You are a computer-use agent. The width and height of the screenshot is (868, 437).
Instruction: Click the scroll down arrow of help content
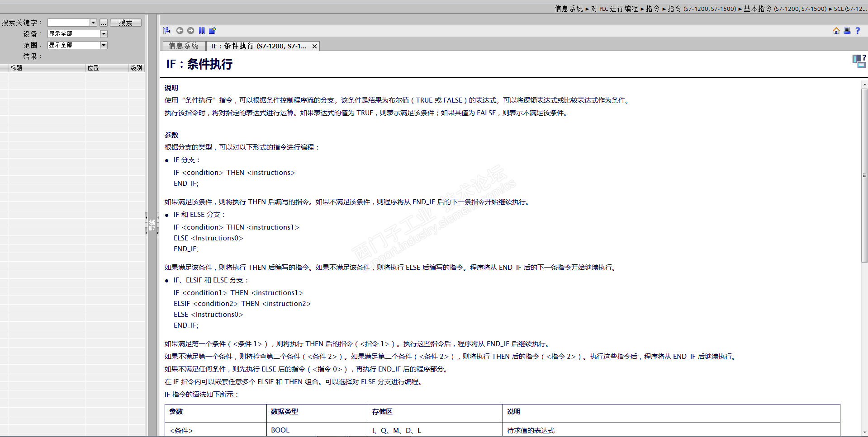coord(864,432)
